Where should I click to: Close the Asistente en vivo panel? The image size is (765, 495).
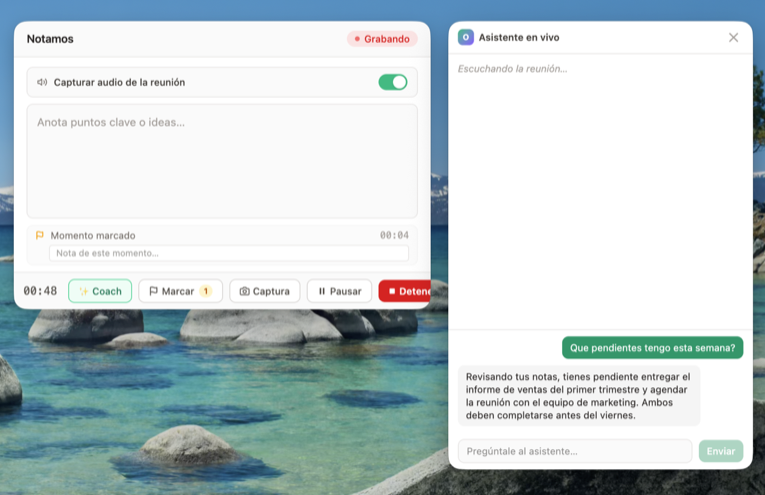tap(733, 38)
